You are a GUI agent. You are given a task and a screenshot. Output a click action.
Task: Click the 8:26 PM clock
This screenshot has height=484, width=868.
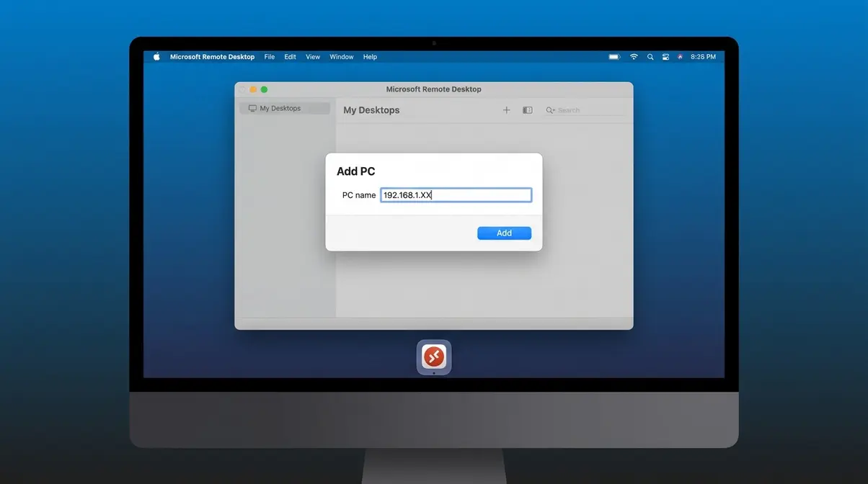703,57
